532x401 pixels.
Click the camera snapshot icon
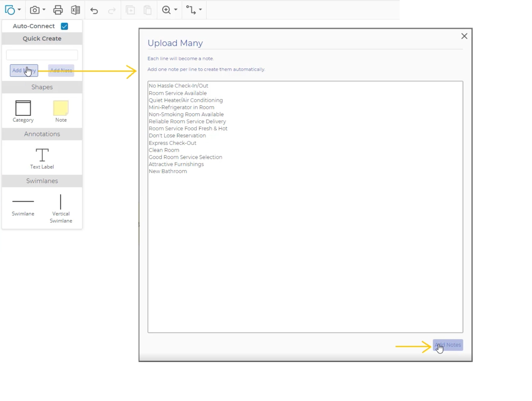pyautogui.click(x=35, y=10)
